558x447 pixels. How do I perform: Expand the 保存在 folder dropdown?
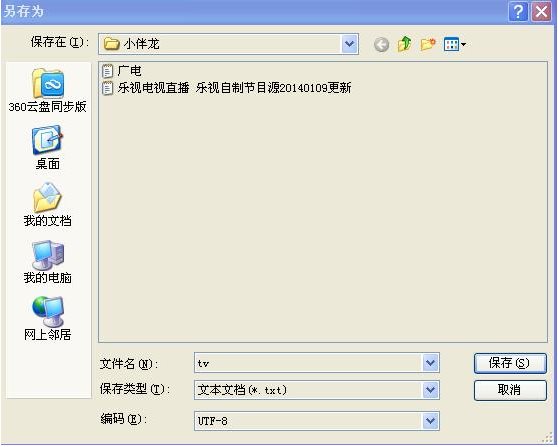click(350, 44)
